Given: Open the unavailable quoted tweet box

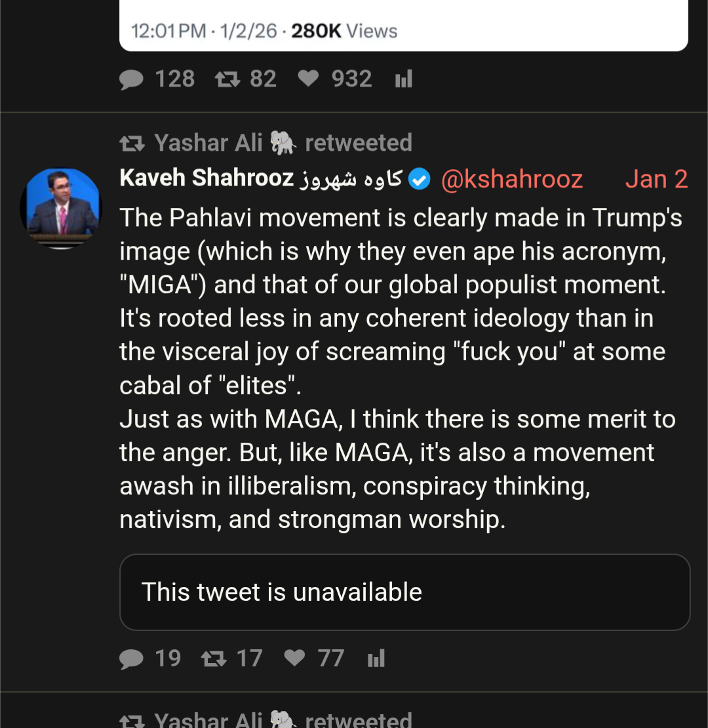Looking at the screenshot, I should coord(404,592).
